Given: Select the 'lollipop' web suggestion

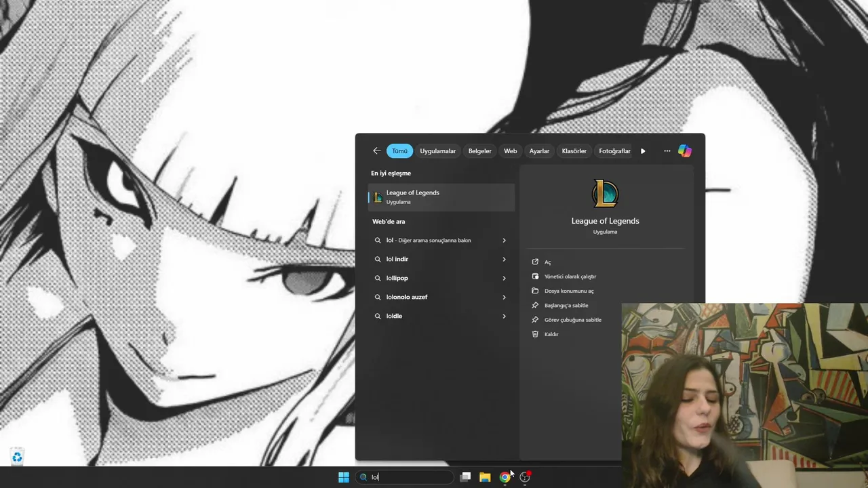Looking at the screenshot, I should (441, 278).
